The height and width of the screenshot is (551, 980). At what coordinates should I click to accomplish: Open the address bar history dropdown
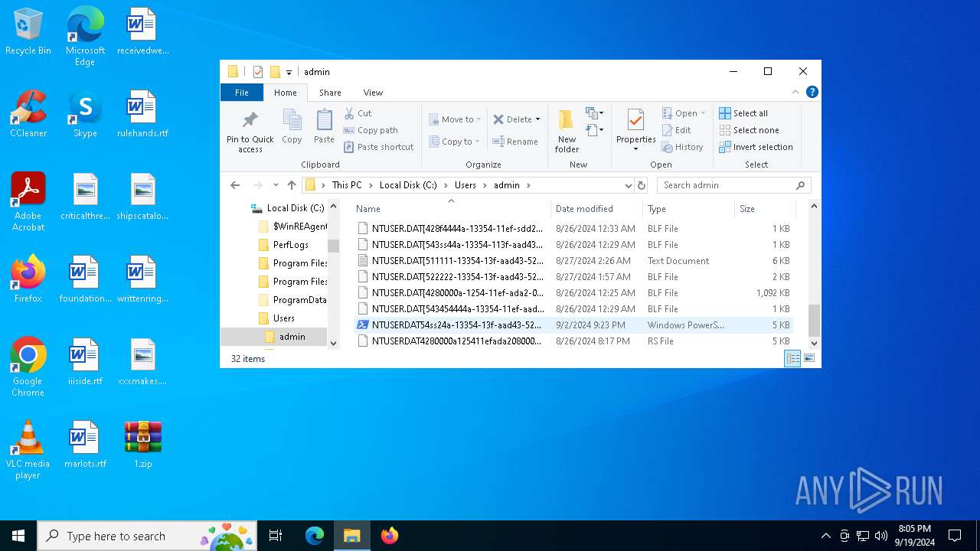pyautogui.click(x=629, y=185)
